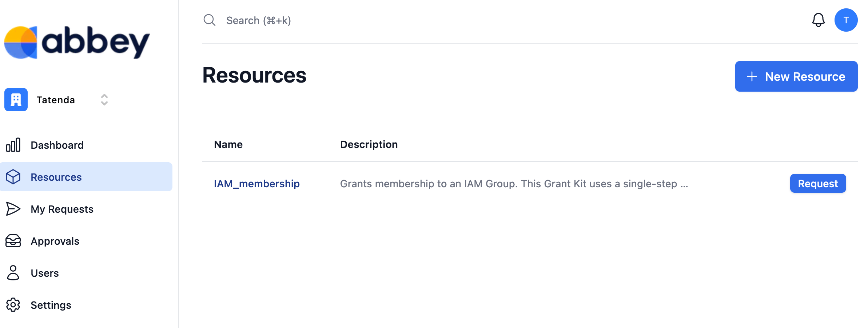Click the search magnifying glass icon
868x328 pixels.
pos(210,20)
